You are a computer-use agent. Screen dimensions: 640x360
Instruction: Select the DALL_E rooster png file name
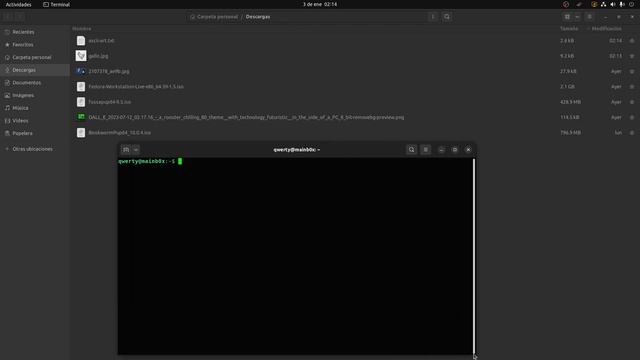coord(246,117)
